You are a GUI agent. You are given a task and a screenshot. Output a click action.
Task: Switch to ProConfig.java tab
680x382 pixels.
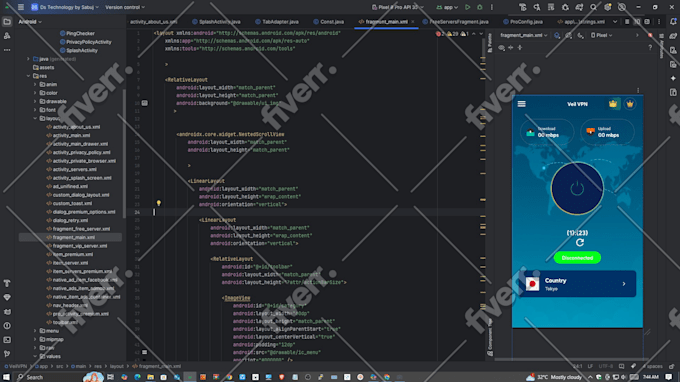click(523, 22)
